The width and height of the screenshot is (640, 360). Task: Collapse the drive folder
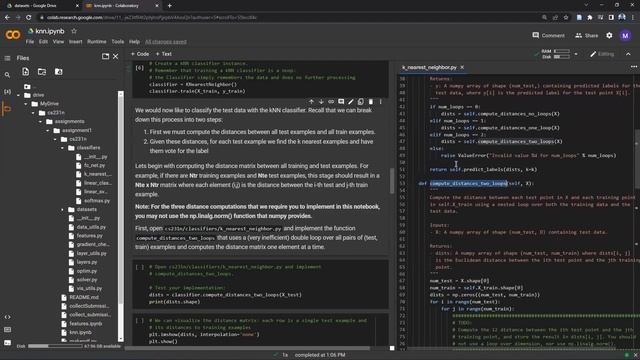[x=18, y=95]
